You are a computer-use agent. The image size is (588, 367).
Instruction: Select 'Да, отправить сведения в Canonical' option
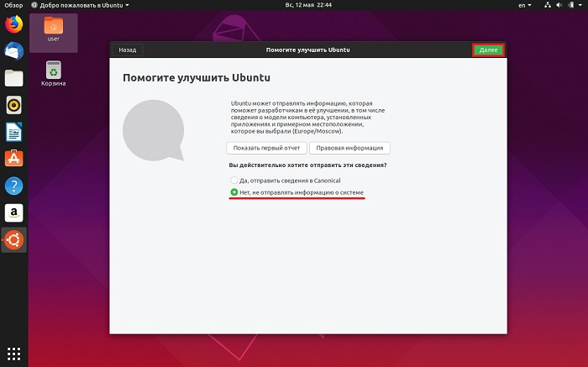tap(286, 181)
